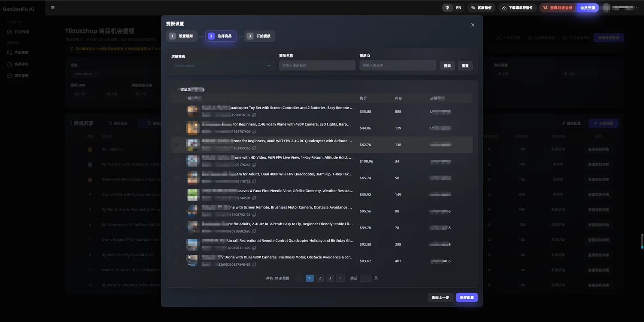
Task: Copy ID of the $190.96 product
Action: pyautogui.click(x=254, y=165)
